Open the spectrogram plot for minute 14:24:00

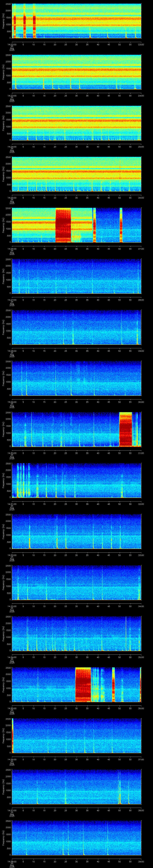pos(77,123)
